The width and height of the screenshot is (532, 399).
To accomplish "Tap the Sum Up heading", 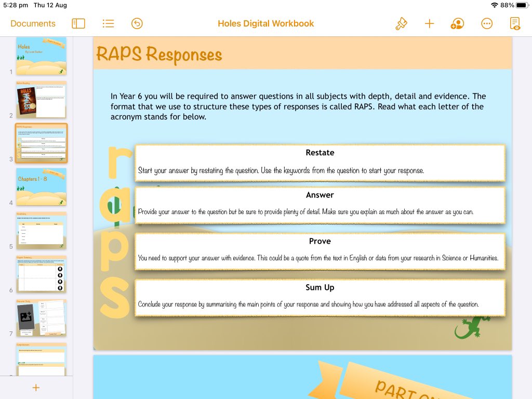I will [x=320, y=287].
